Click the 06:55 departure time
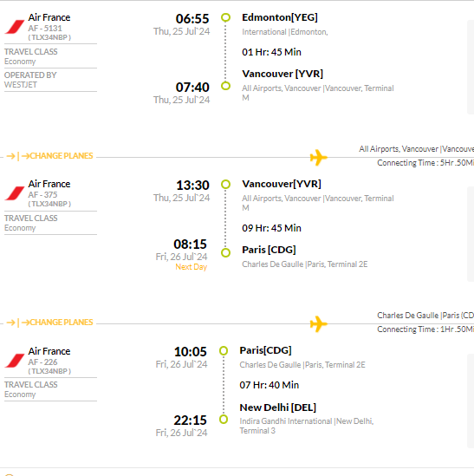474x476 pixels. pyautogui.click(x=192, y=19)
